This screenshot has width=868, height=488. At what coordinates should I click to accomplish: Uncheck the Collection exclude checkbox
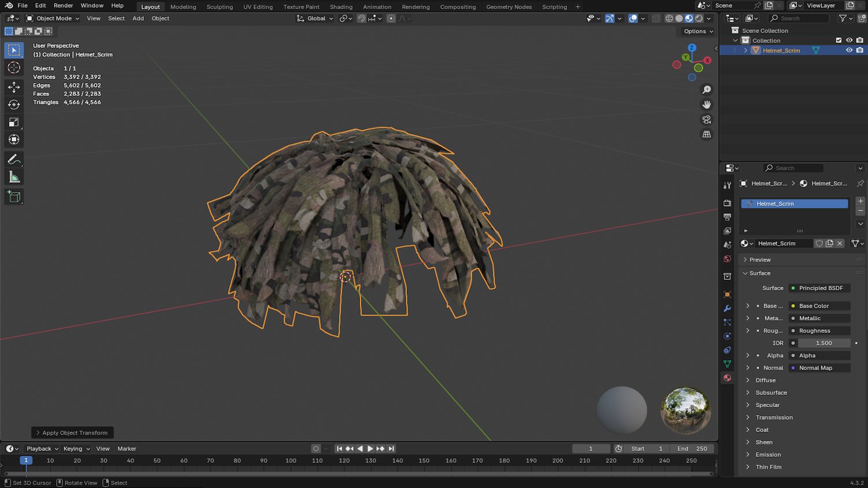838,41
